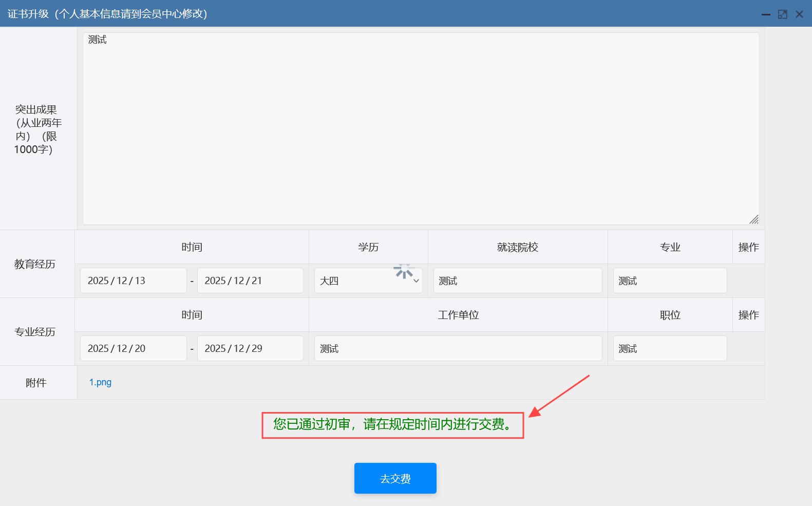Focus the 职位 input field
The image size is (812, 506).
point(670,348)
